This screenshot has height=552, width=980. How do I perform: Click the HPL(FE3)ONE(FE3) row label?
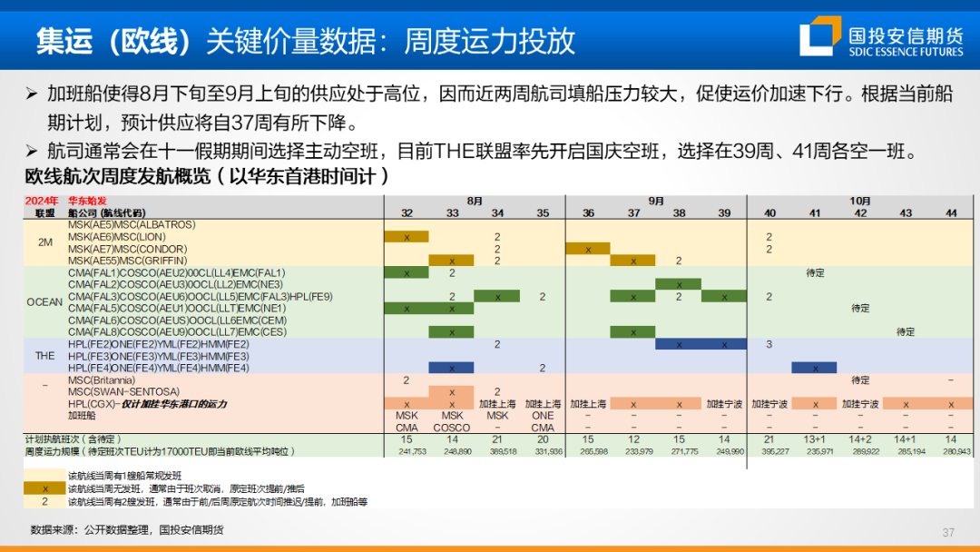click(x=159, y=356)
